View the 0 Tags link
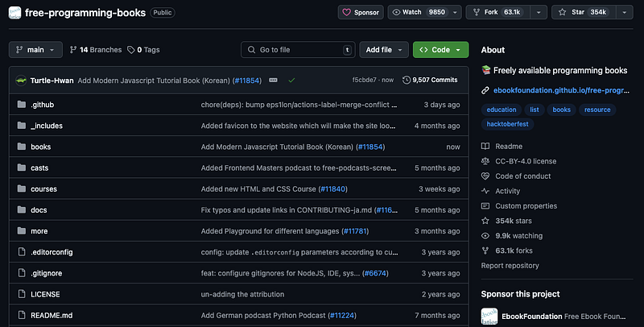This screenshot has height=327, width=644. [143, 50]
